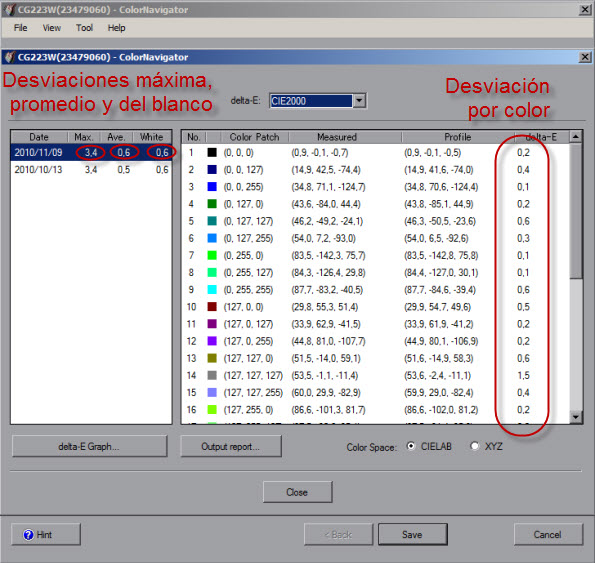Select the 2010/11/09 validation row
595x563 pixels.
[x=91, y=153]
